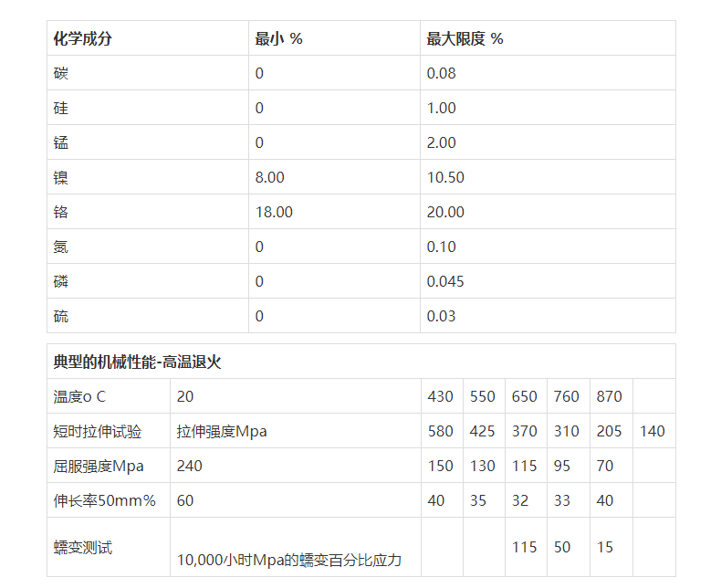Click temperature value 870
Screen dimensions: 721x588
coord(610,396)
